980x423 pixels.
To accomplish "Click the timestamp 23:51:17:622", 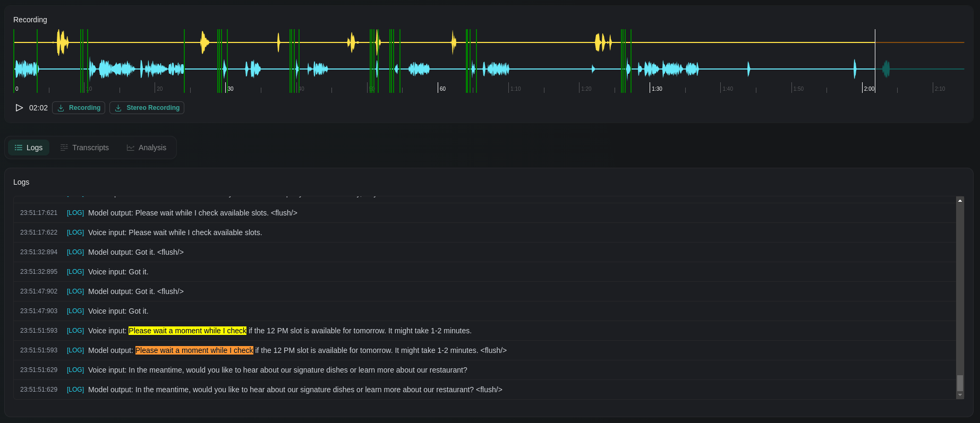I will (39, 232).
